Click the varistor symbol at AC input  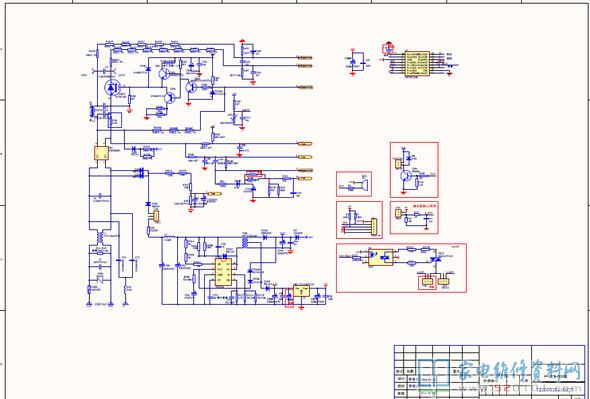point(101,279)
